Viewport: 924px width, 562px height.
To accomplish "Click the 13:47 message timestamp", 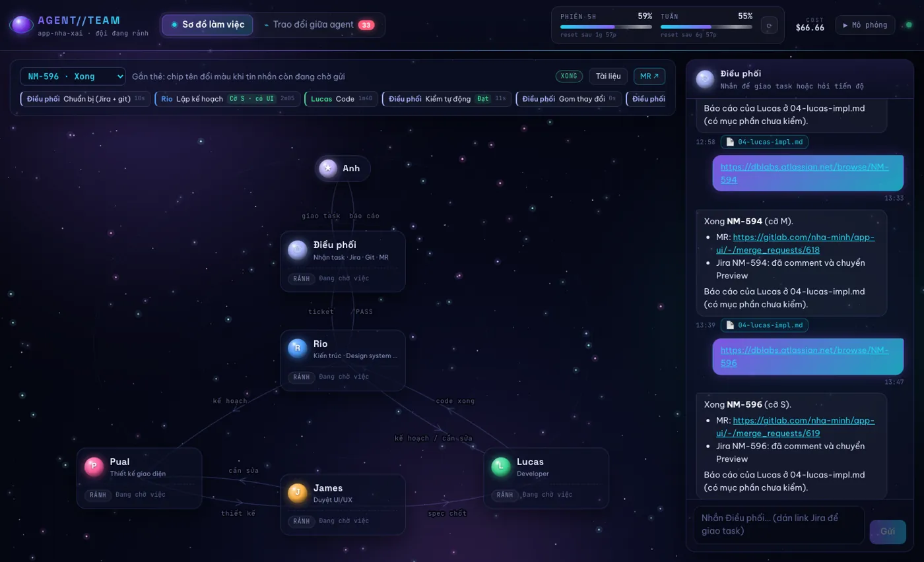I will click(x=894, y=382).
